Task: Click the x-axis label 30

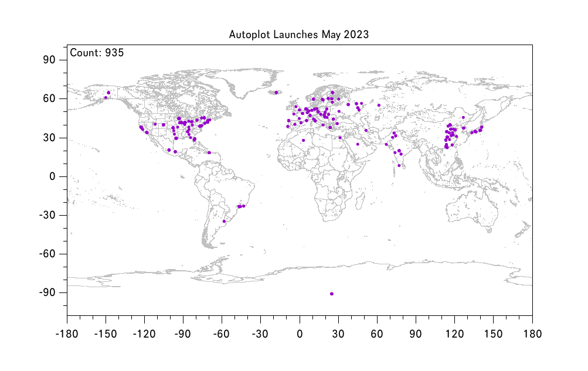Action: (338, 334)
